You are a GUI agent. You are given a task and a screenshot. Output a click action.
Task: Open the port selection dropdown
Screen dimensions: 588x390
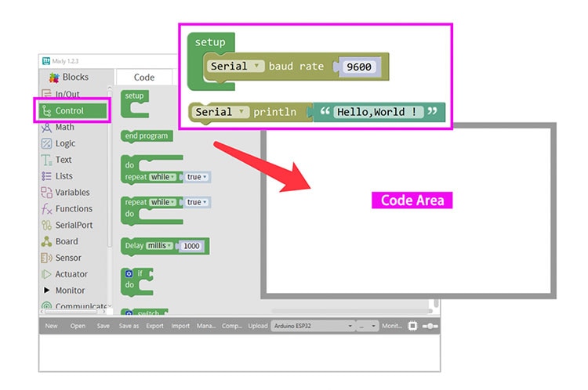(367, 326)
